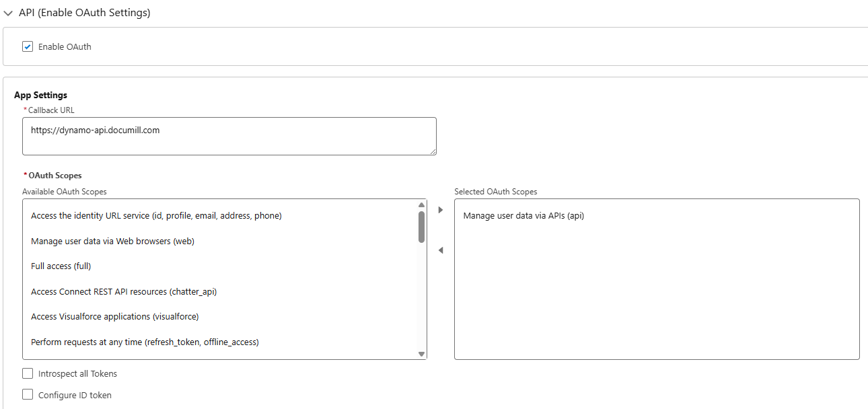Check the Configure ID token option
868x409 pixels.
[x=28, y=395]
